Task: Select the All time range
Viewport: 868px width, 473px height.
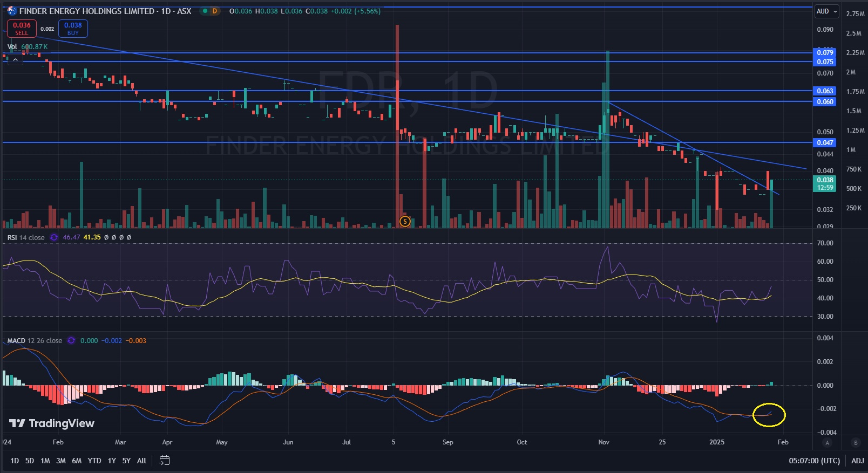Action: point(141,461)
